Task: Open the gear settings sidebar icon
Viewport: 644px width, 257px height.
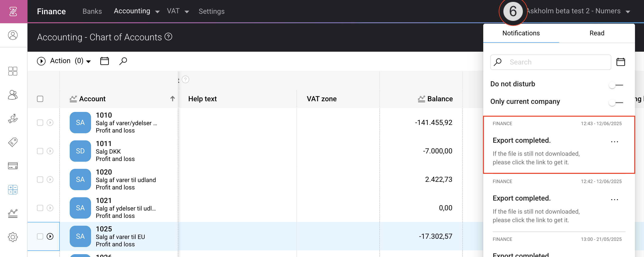Action: click(13, 237)
